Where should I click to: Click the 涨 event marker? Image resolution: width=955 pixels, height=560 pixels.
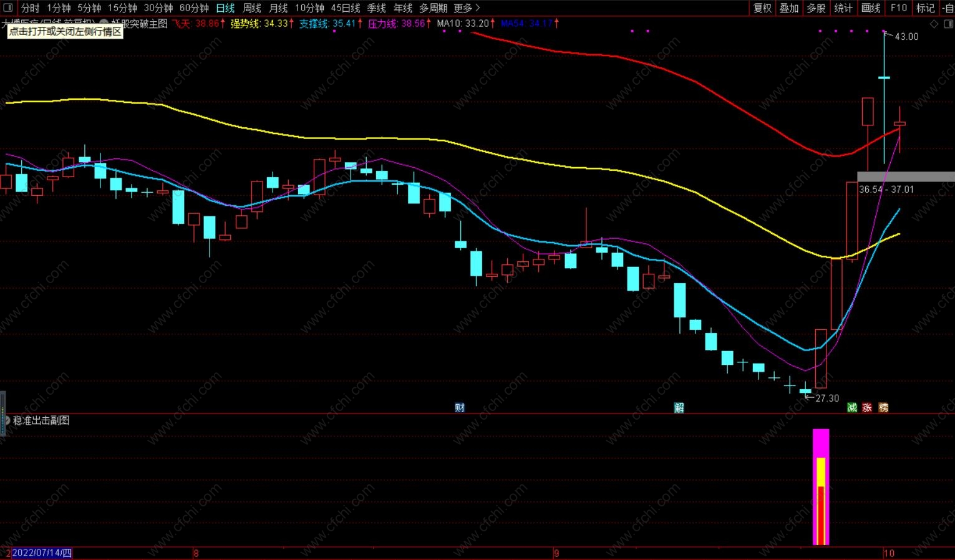[x=867, y=407]
